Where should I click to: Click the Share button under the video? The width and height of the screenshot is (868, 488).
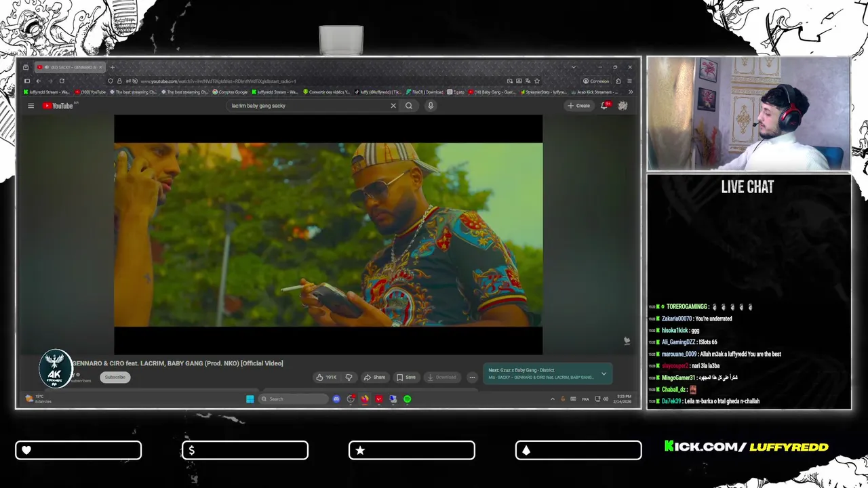[x=374, y=378]
